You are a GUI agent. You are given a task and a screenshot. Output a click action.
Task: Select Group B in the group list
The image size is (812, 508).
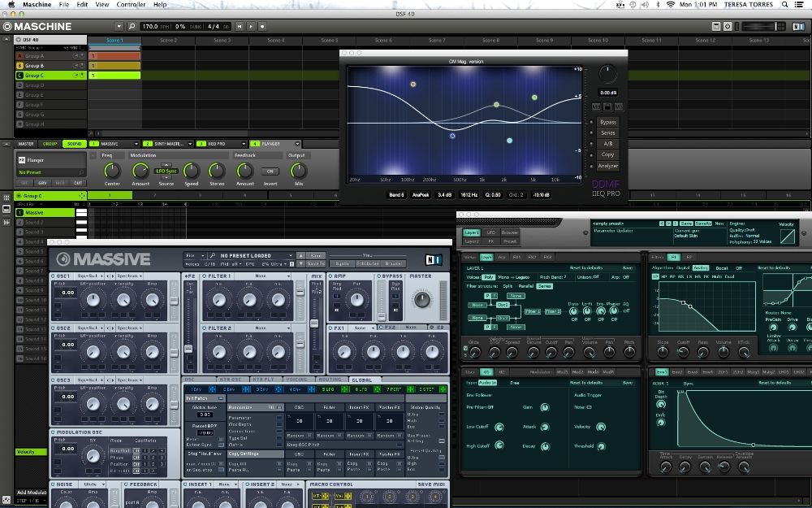(x=35, y=66)
